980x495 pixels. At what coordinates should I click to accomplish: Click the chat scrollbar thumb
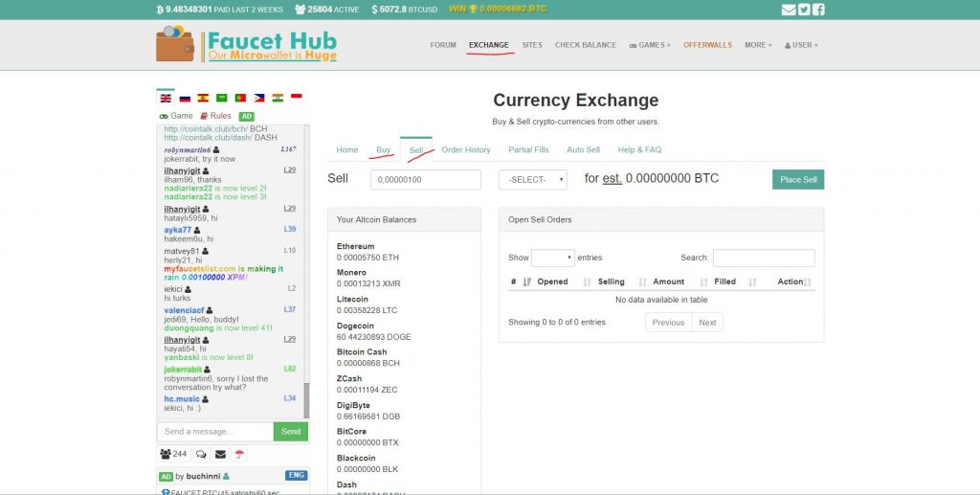coord(306,400)
